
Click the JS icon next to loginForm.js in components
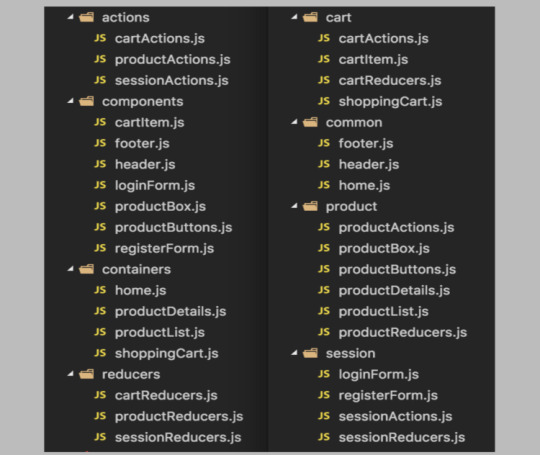(100, 185)
